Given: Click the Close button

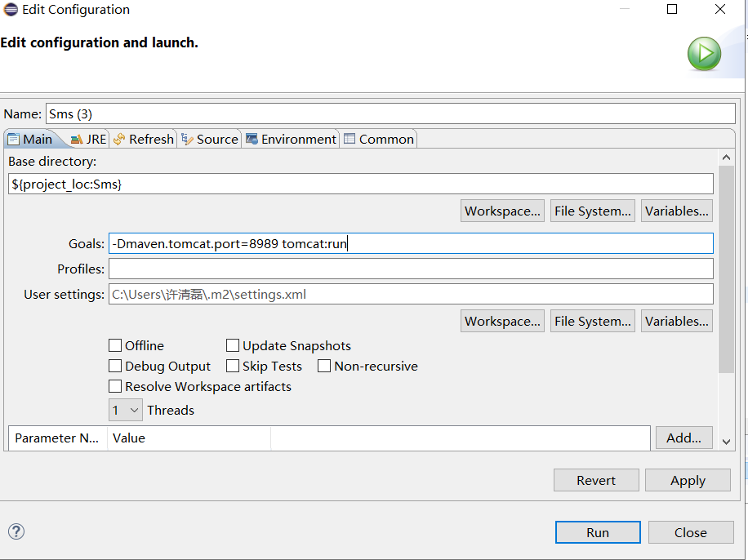Looking at the screenshot, I should pos(691,532).
